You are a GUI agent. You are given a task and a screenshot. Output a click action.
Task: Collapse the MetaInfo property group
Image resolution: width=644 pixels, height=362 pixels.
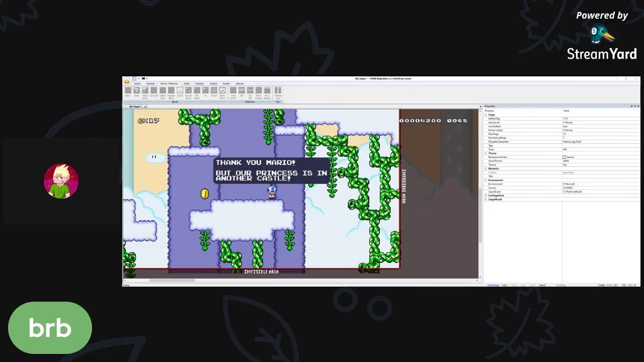tap(486, 168)
